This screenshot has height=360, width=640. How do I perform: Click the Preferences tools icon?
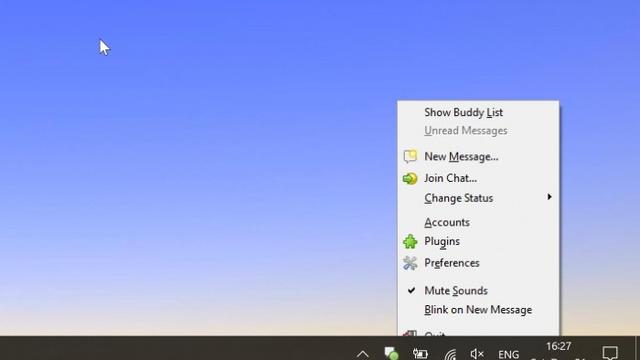point(410,263)
